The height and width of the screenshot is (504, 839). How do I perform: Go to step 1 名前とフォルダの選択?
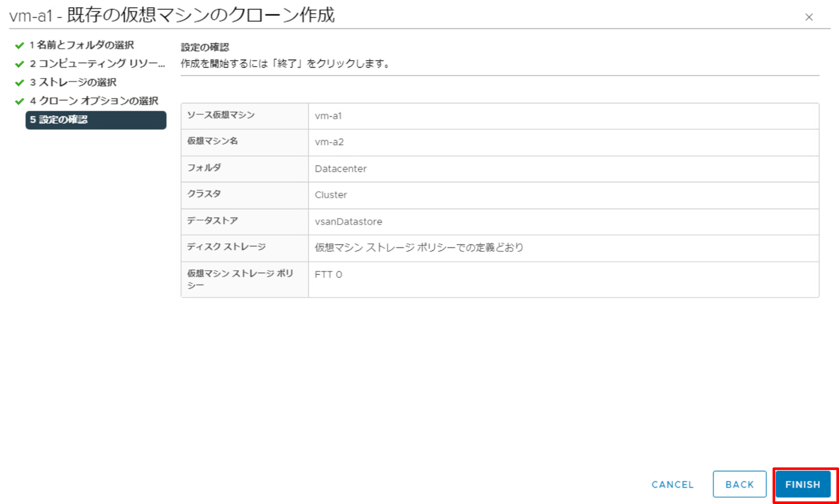(82, 45)
